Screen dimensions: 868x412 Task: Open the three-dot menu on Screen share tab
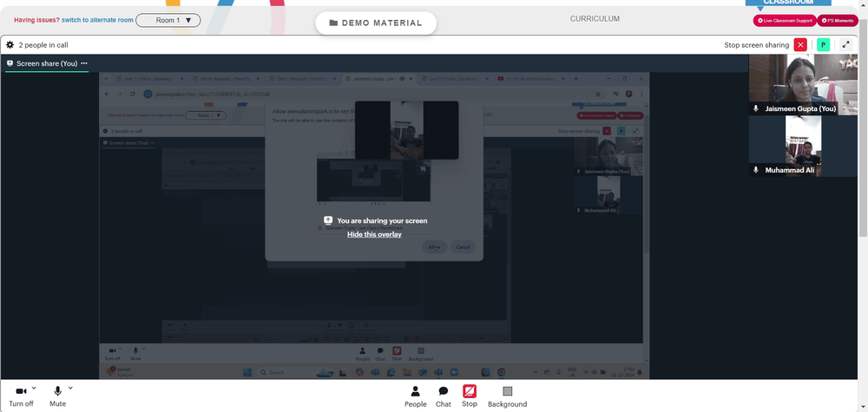(84, 63)
